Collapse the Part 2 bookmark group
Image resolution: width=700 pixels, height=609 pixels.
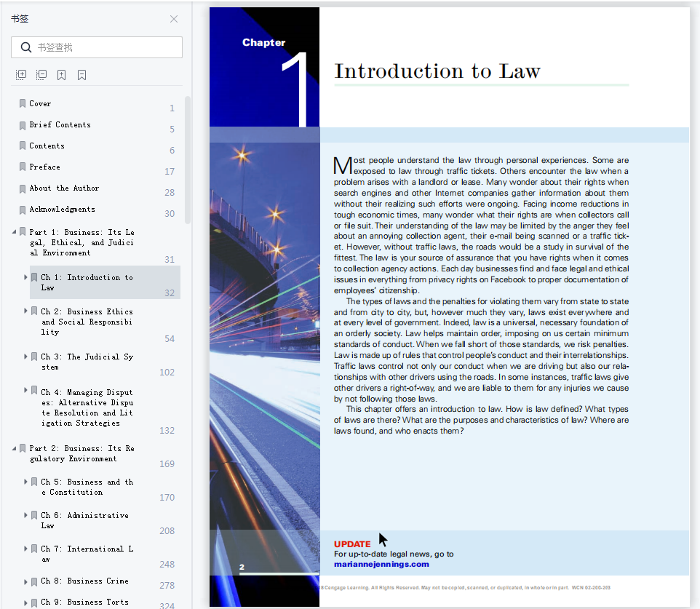[x=14, y=447]
